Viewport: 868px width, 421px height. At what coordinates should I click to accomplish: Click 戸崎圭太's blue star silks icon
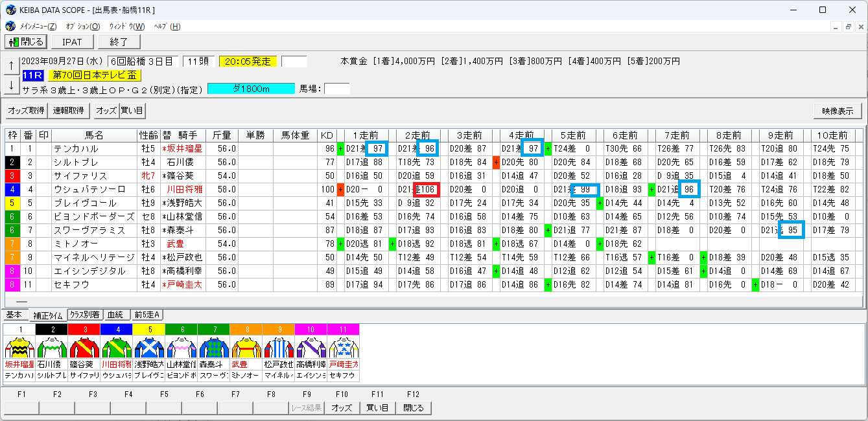pos(343,347)
